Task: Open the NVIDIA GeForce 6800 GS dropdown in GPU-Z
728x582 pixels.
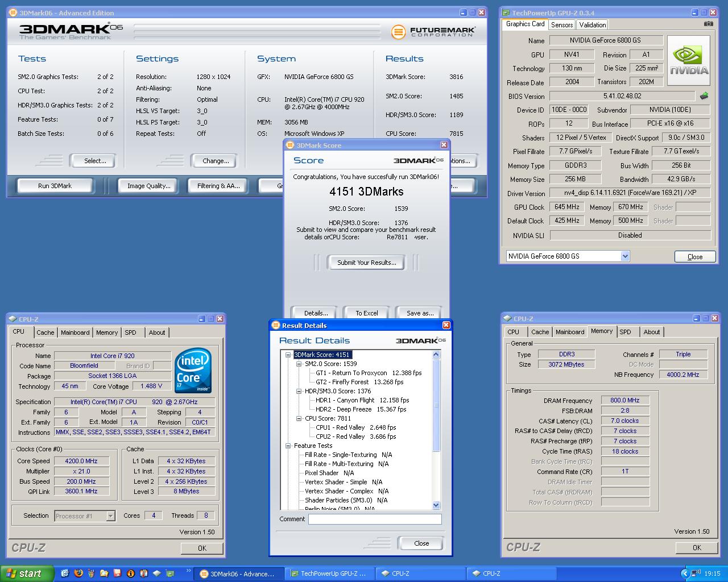Action: [x=625, y=256]
